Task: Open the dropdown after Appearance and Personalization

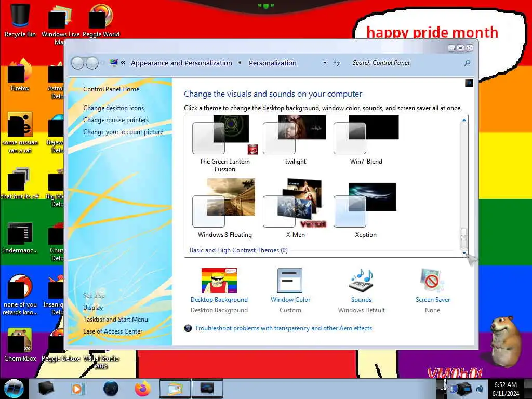Action: (240, 63)
